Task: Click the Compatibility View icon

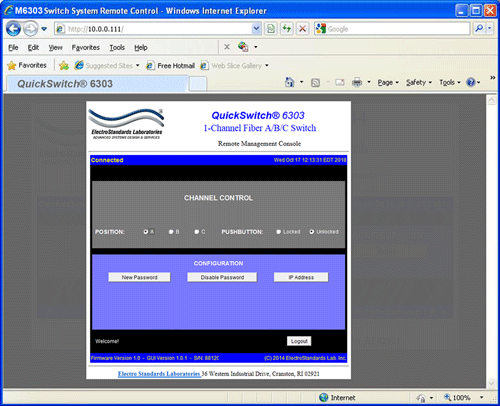Action: pyautogui.click(x=271, y=29)
